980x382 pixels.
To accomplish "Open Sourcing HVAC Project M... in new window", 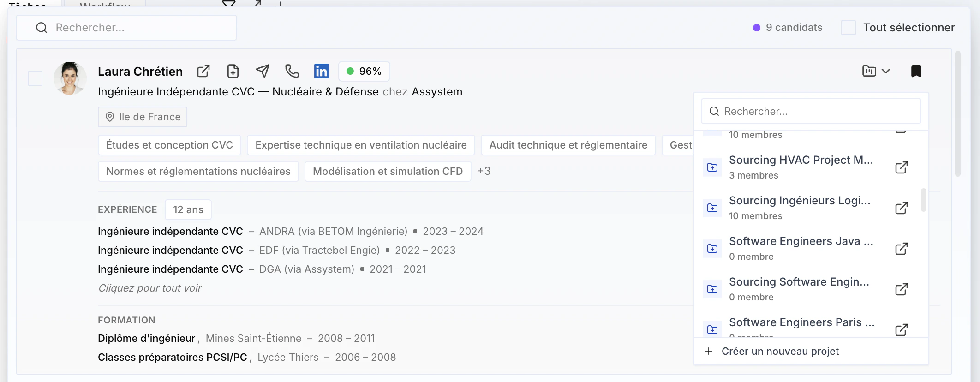I will click(902, 167).
